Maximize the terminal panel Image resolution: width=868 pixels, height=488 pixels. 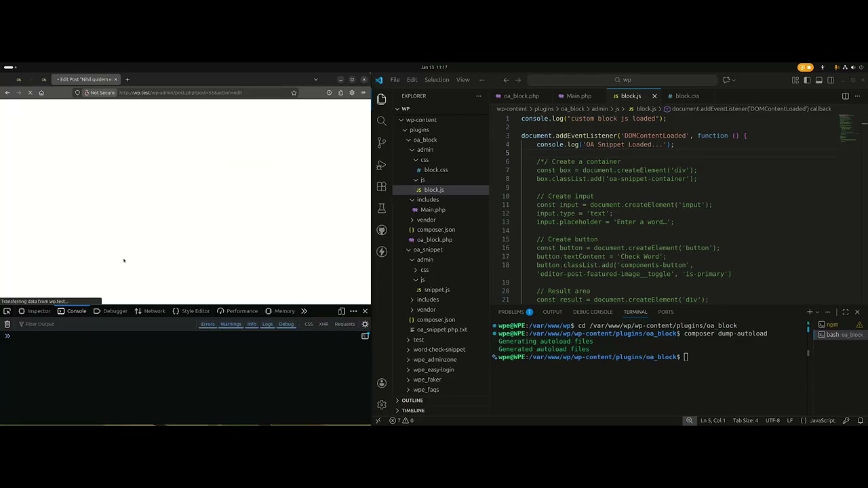click(x=845, y=312)
